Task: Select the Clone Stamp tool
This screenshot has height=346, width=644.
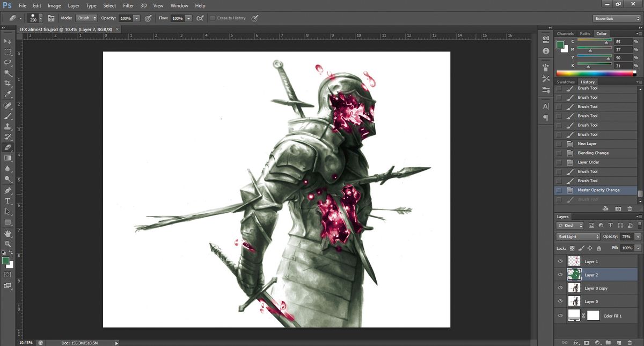Action: point(8,125)
